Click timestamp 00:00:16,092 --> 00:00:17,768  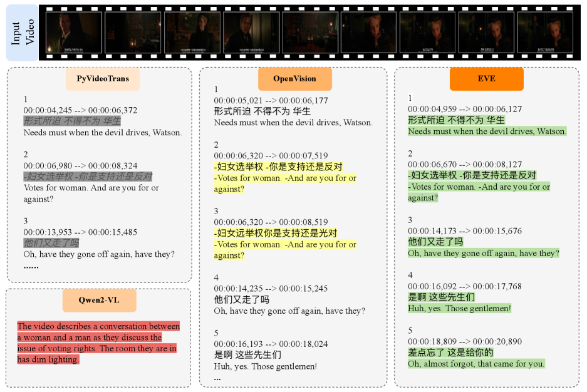pos(465,287)
